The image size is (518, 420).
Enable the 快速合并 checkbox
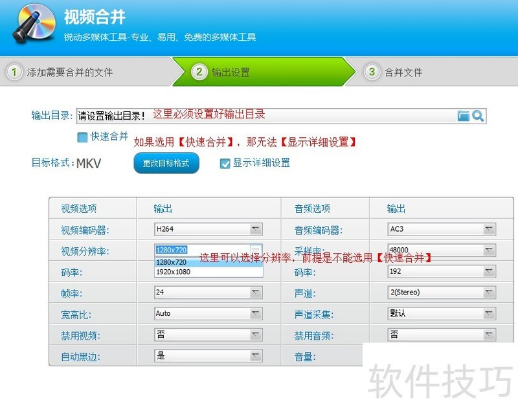[82, 137]
